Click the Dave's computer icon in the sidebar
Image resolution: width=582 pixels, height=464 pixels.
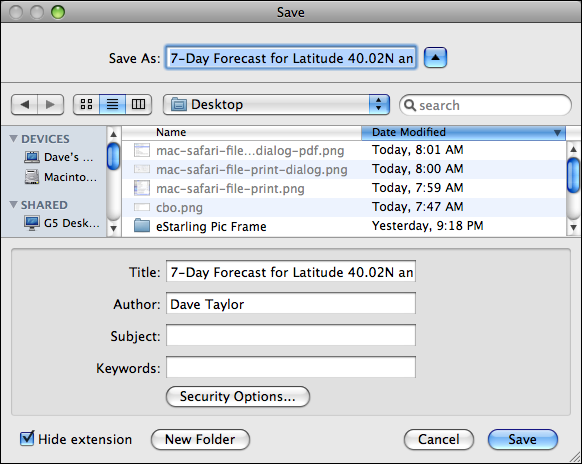point(32,157)
